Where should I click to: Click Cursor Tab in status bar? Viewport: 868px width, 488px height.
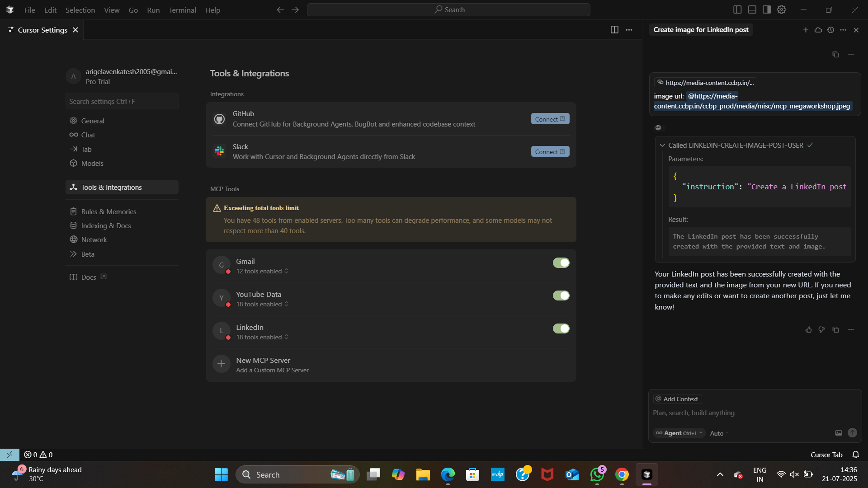tap(826, 455)
